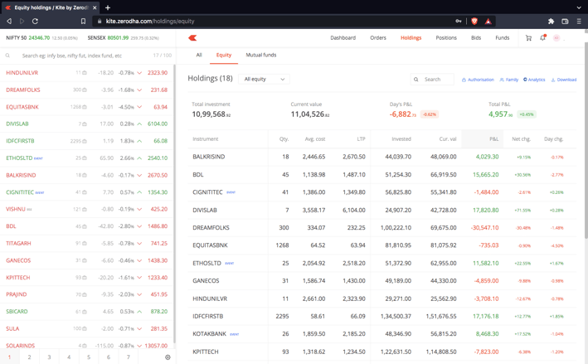Click the holdings Search field

pyautogui.click(x=432, y=80)
